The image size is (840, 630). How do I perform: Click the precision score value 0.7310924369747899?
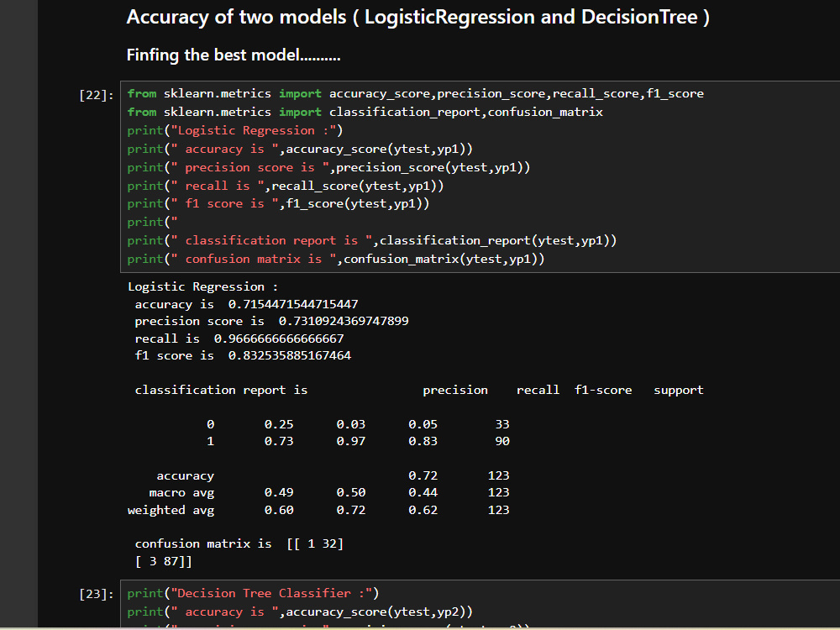pos(344,322)
